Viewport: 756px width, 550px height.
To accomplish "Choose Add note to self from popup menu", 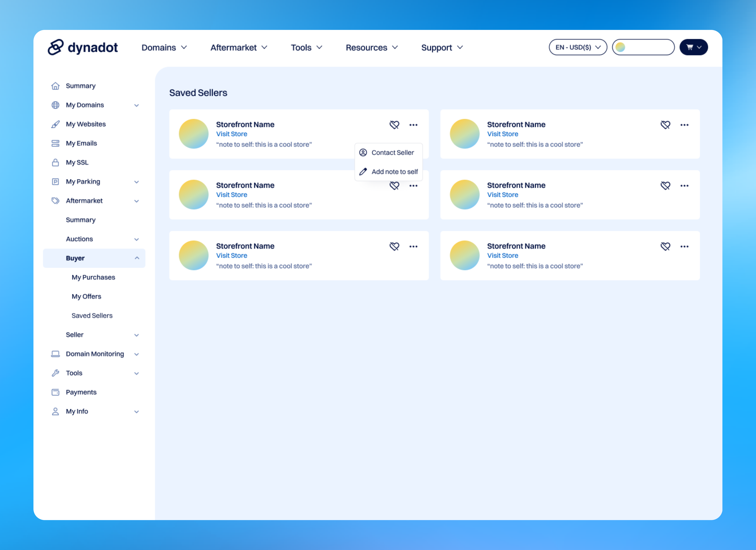I will 389,172.
